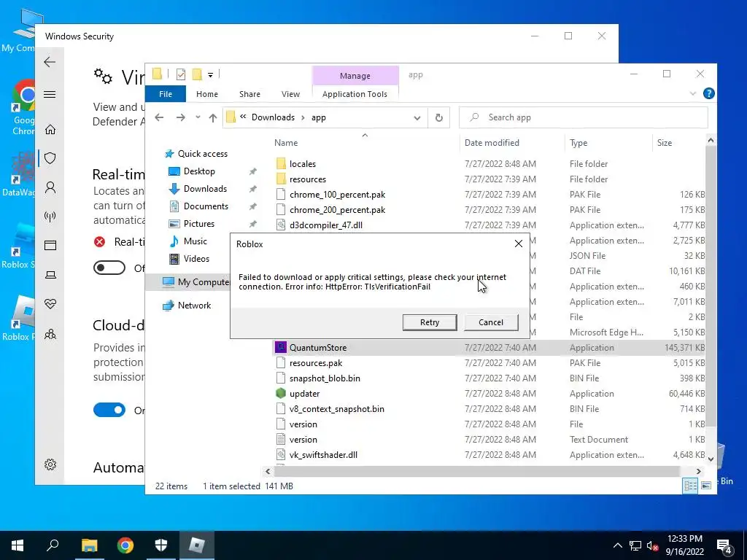Select Documents in navigation pane

[x=206, y=206]
